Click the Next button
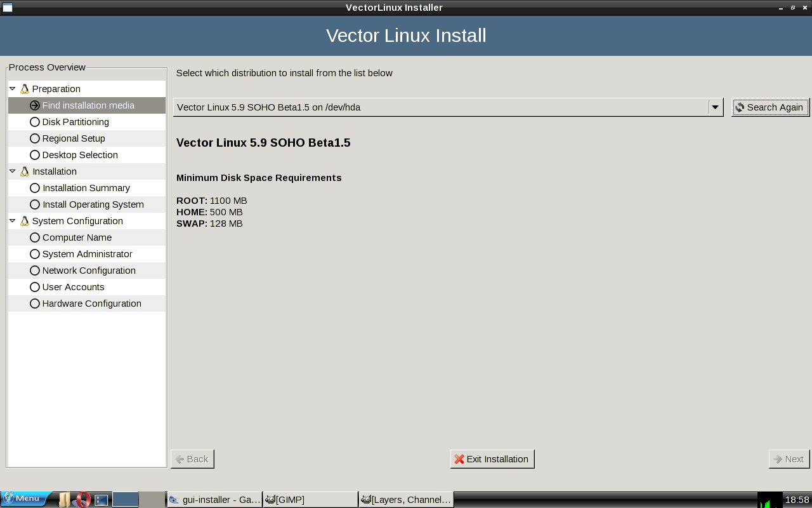The width and height of the screenshot is (812, 508). tap(789, 459)
